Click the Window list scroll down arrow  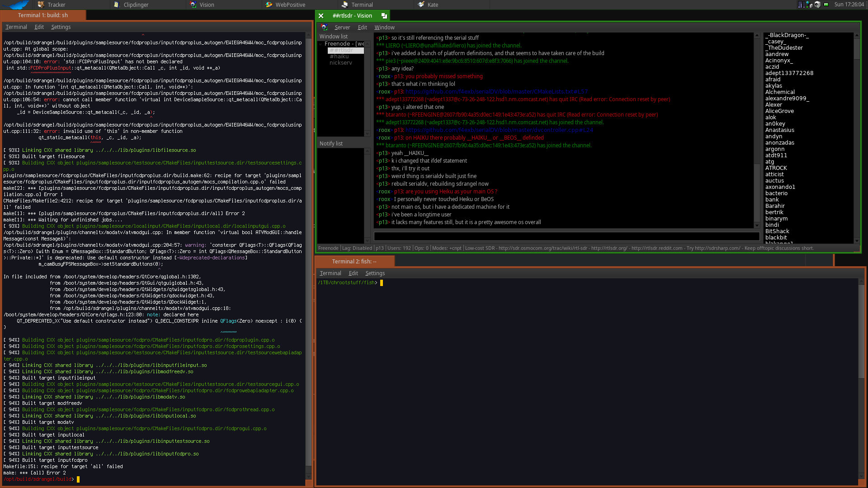click(367, 134)
